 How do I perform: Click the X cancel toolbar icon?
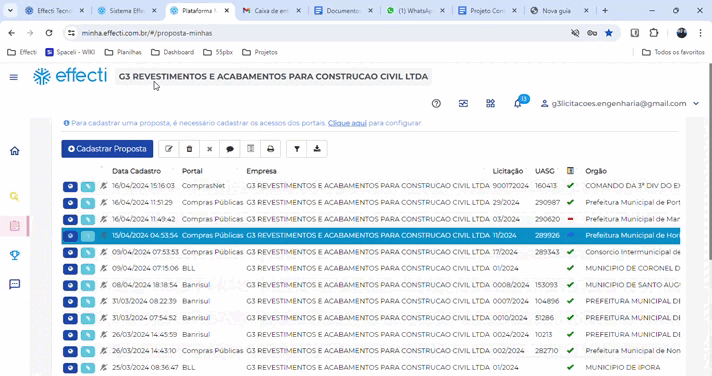point(209,149)
